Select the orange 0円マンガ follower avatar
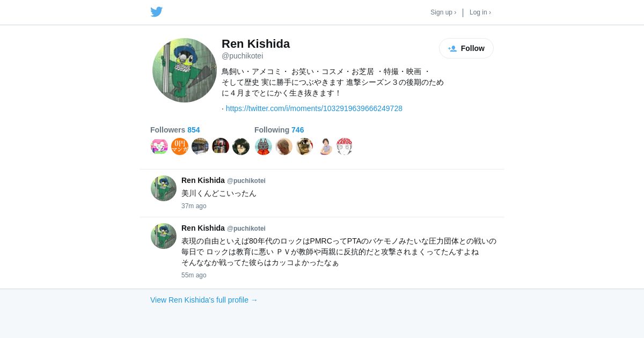This screenshot has width=644, height=338. click(x=180, y=146)
